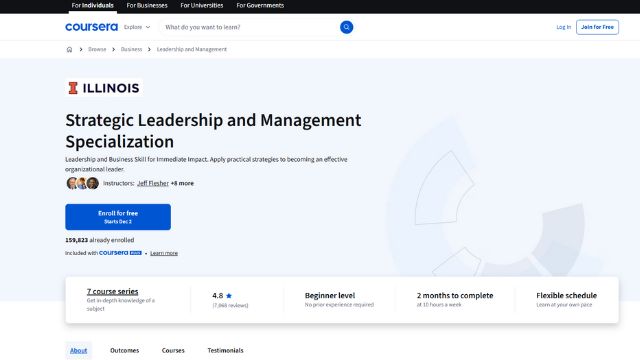Open For Universities tab
The width and height of the screenshot is (640, 360).
tap(202, 6)
